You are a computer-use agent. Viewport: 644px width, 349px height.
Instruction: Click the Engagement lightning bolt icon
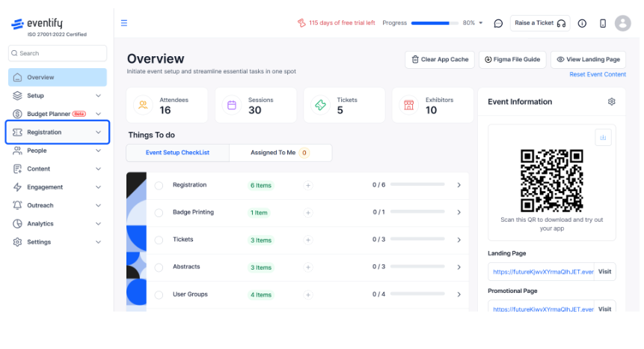pyautogui.click(x=17, y=187)
